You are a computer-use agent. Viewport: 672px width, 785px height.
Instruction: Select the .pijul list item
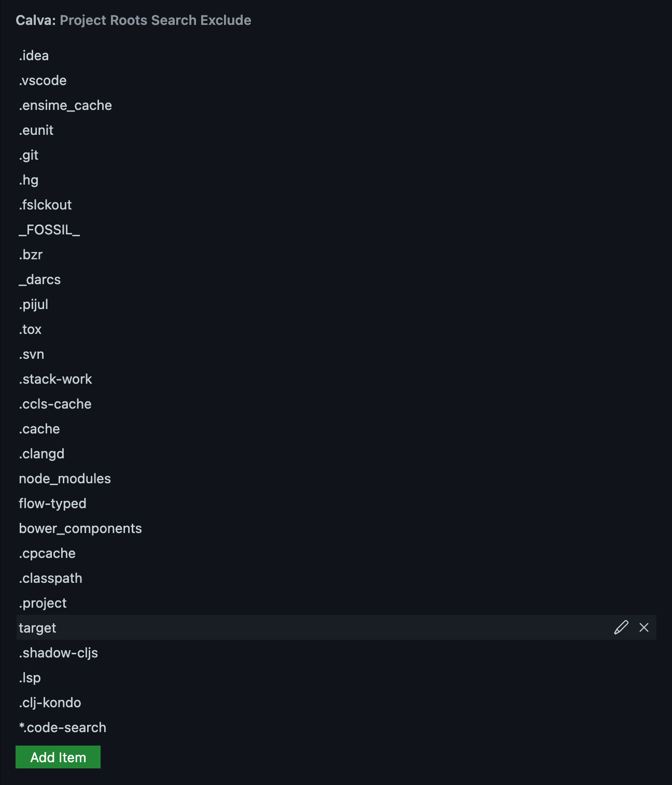[x=33, y=304]
